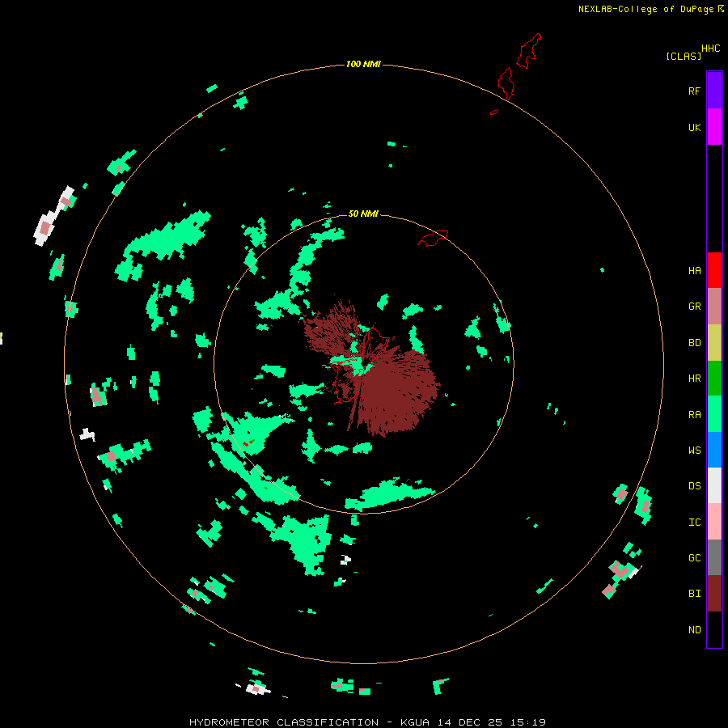Click the 100 NMI range ring label
728x728 pixels.
pos(363,64)
